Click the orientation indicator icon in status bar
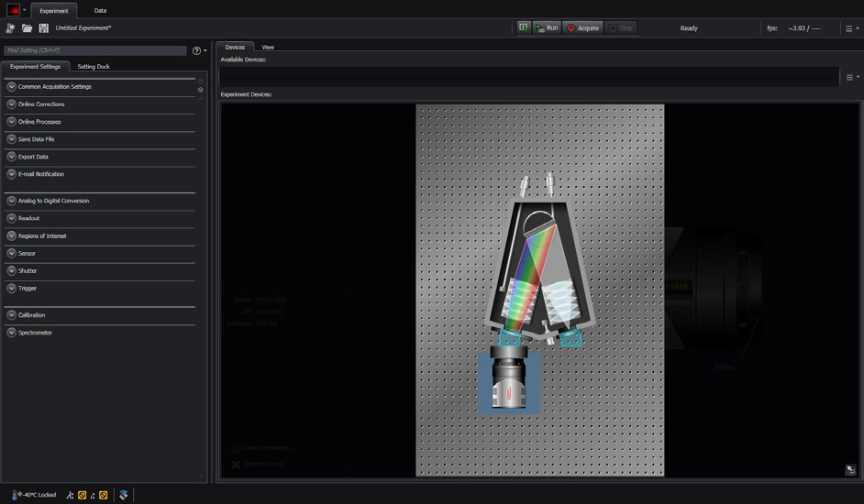Viewport: 864px width, 504px height. coord(124,495)
